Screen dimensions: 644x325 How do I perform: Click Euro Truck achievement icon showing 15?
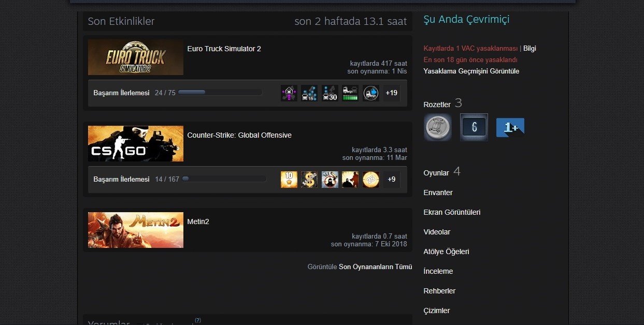click(x=309, y=93)
